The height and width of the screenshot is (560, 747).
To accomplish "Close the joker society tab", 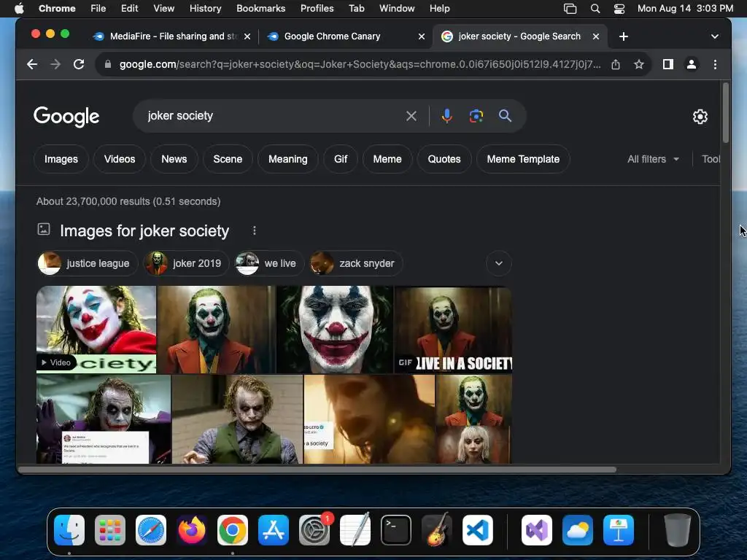I will [595, 36].
